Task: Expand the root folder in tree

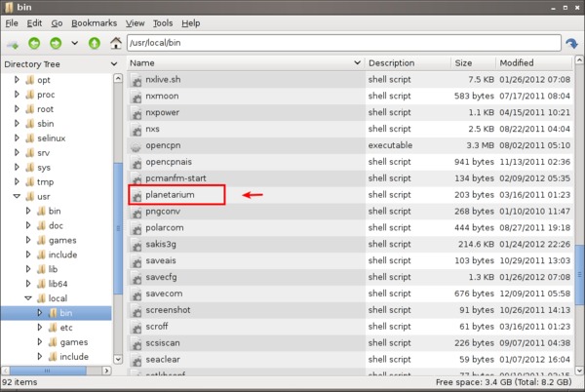Action: [x=17, y=109]
